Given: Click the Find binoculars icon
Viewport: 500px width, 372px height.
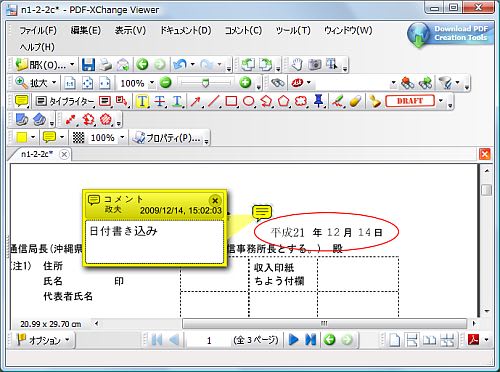Looking at the screenshot, I should pos(277,83).
